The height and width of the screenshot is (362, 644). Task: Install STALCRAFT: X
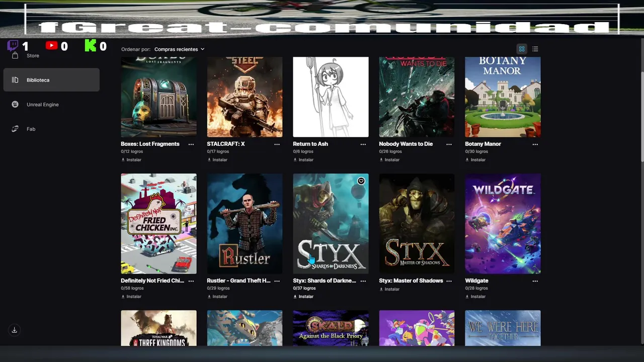point(217,160)
